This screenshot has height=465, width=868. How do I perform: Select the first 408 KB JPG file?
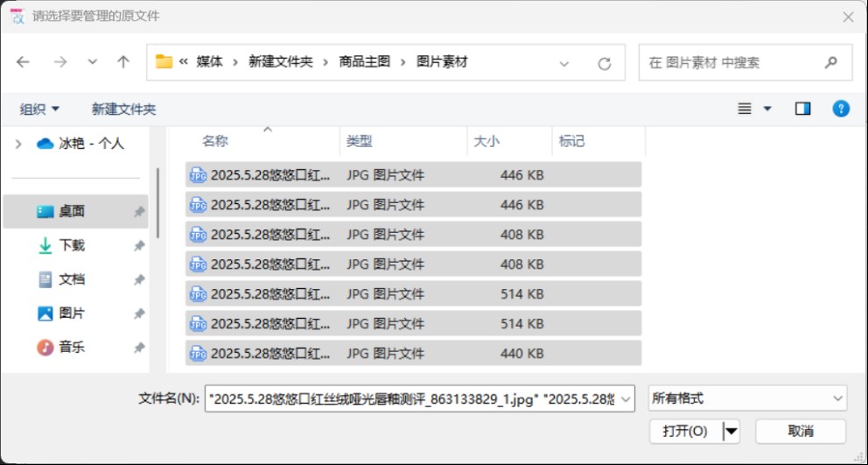[x=414, y=234]
